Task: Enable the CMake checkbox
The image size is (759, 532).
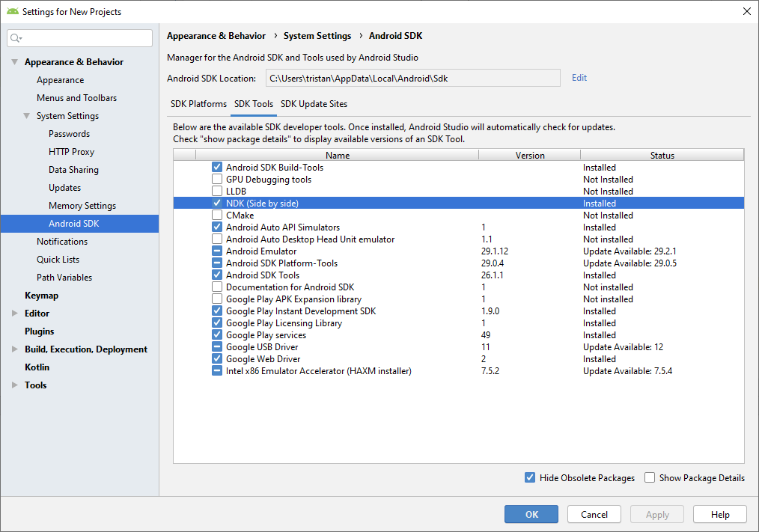Action: (x=217, y=215)
